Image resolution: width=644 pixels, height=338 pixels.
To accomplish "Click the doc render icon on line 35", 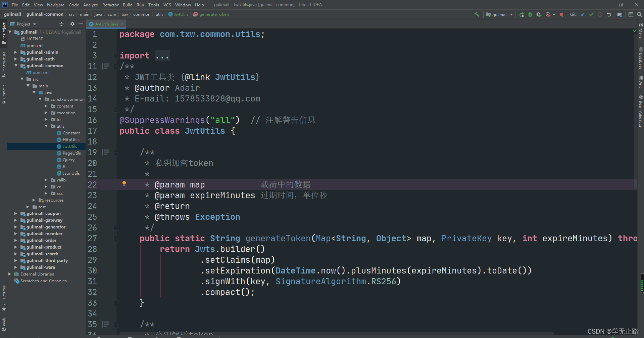I will (106, 324).
